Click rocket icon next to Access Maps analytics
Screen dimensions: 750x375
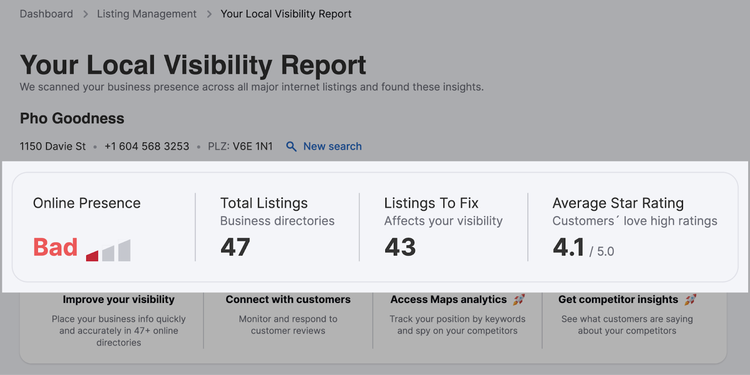point(519,300)
